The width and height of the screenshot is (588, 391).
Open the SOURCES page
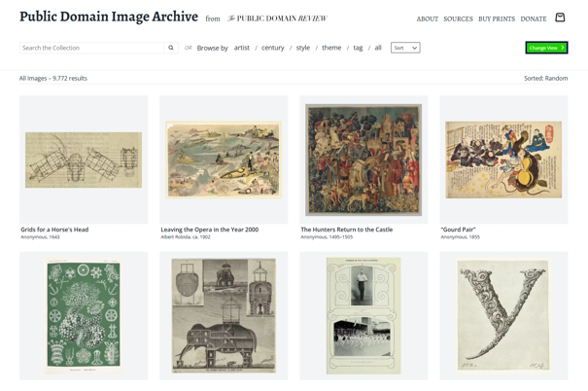(x=458, y=18)
